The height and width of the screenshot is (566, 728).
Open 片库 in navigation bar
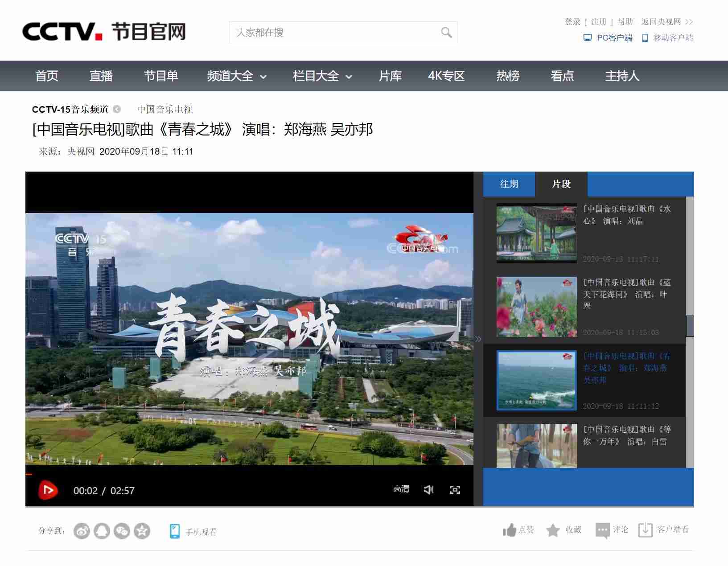click(x=390, y=76)
